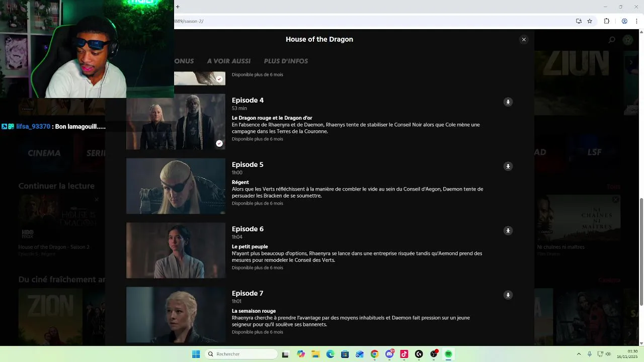
Task: Open Discord from the taskbar
Action: pyautogui.click(x=389, y=354)
